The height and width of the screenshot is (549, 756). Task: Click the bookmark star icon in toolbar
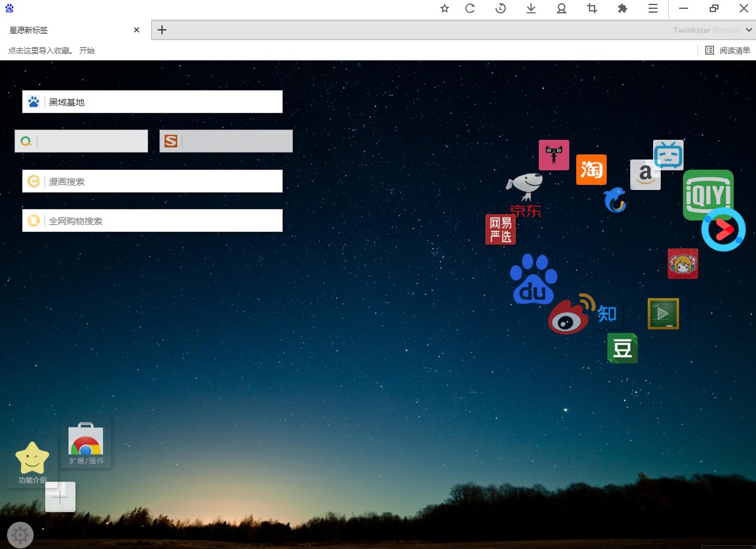tap(445, 8)
